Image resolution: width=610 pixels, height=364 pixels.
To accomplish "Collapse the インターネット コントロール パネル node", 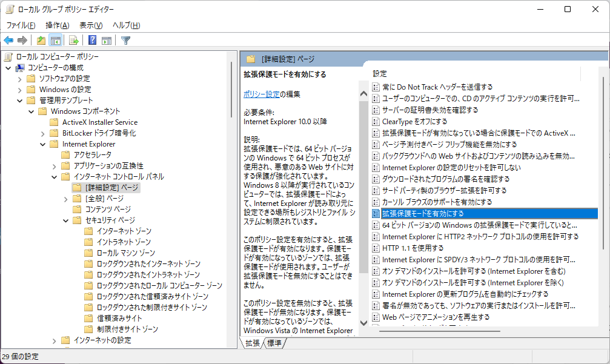I will (54, 177).
